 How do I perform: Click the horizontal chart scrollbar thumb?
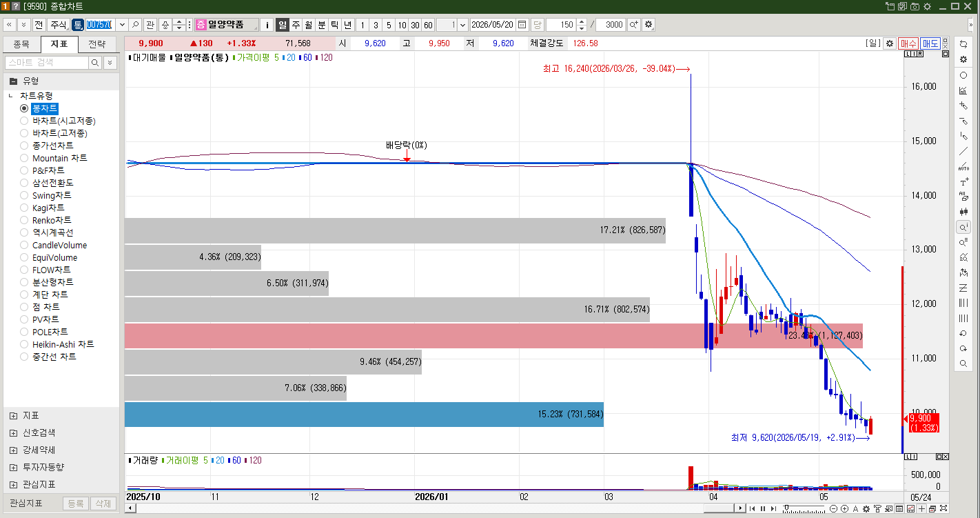[x=717, y=509]
